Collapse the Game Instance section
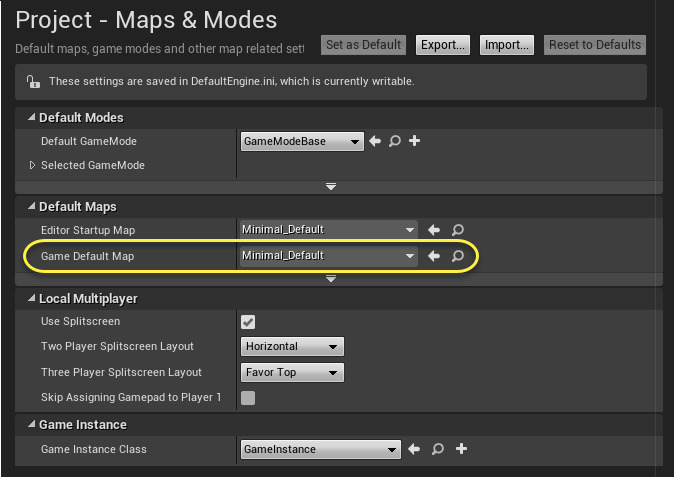 coord(31,424)
